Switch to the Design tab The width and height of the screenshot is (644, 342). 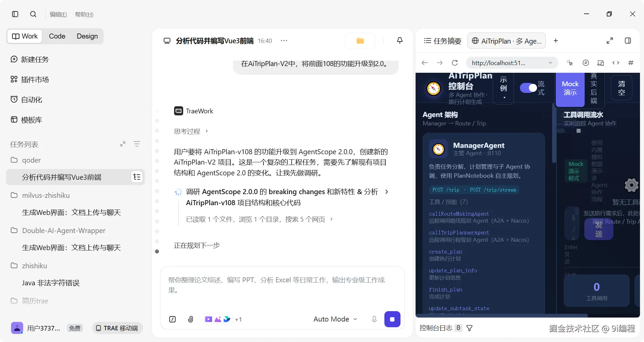click(87, 36)
